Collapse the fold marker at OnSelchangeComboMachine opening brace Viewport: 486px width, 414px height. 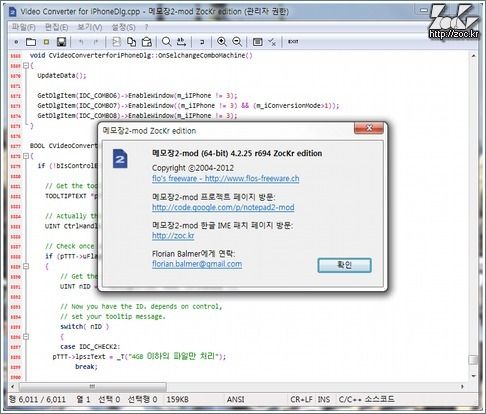tap(26, 66)
